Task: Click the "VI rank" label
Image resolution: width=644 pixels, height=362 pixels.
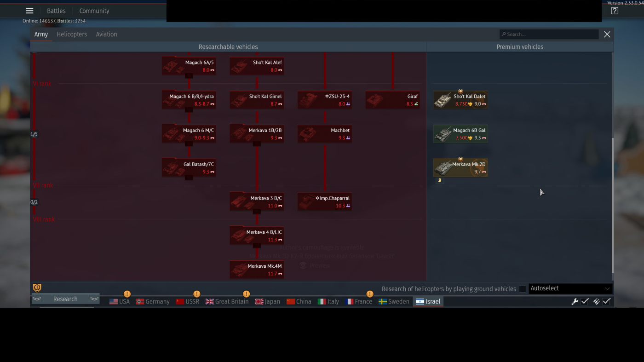Action: point(42,84)
